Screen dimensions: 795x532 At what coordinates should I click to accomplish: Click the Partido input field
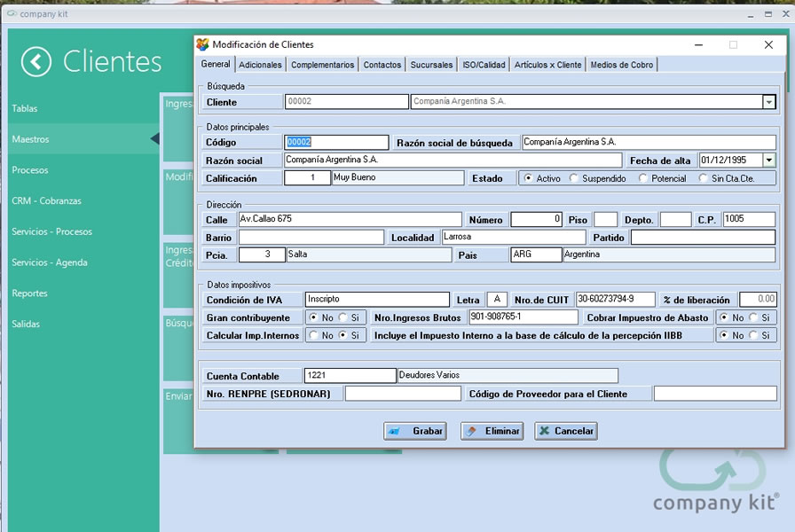tap(704, 237)
